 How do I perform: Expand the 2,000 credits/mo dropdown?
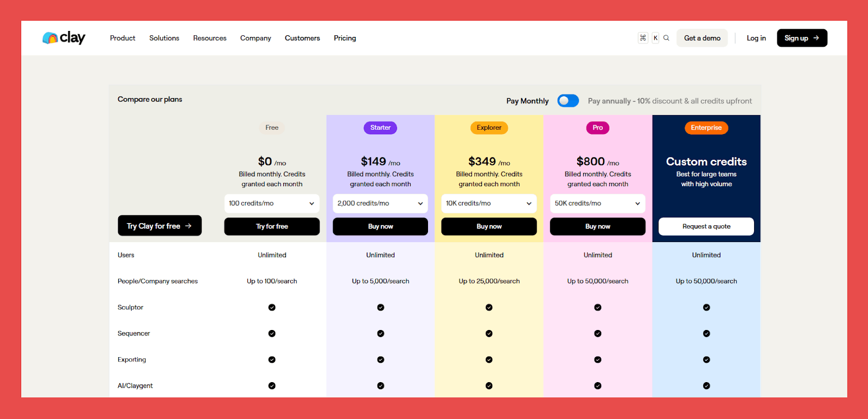coord(380,204)
